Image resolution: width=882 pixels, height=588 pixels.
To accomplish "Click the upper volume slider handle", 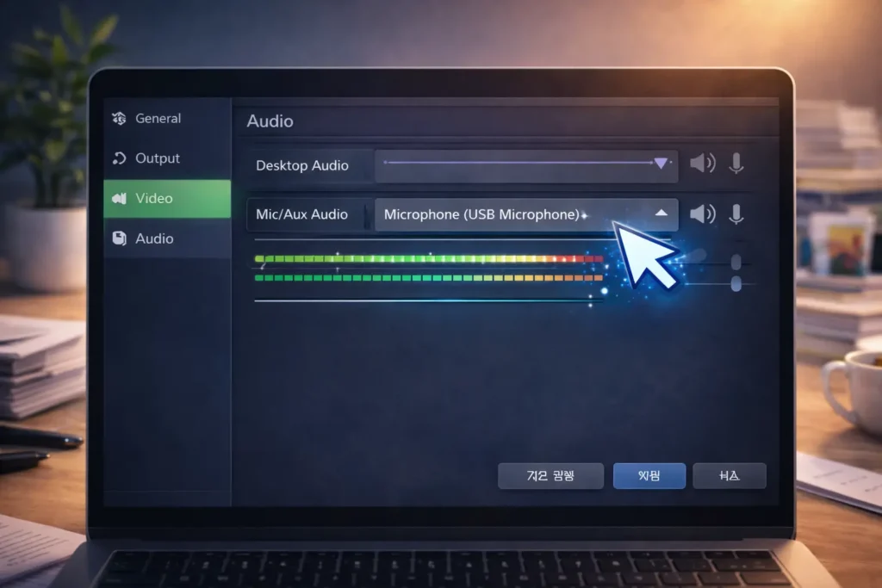I will click(736, 262).
